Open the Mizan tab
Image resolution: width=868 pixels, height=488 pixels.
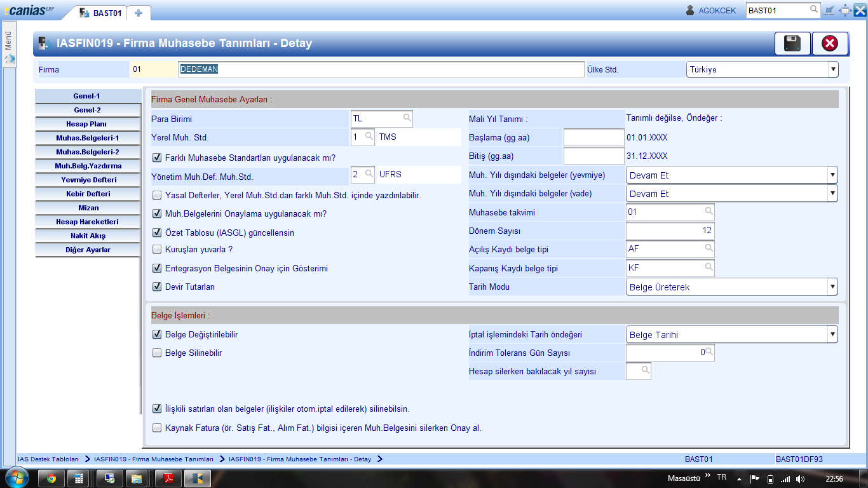88,208
